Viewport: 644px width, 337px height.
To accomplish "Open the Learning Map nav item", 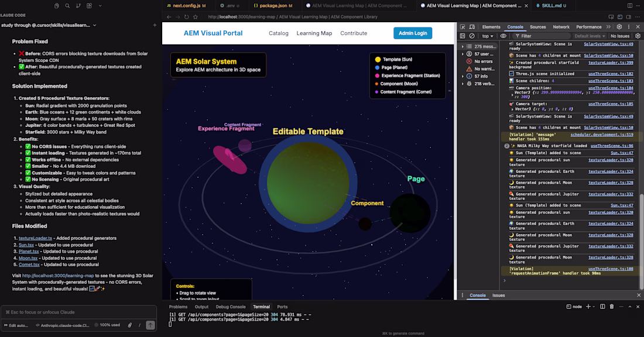I will pyautogui.click(x=314, y=33).
